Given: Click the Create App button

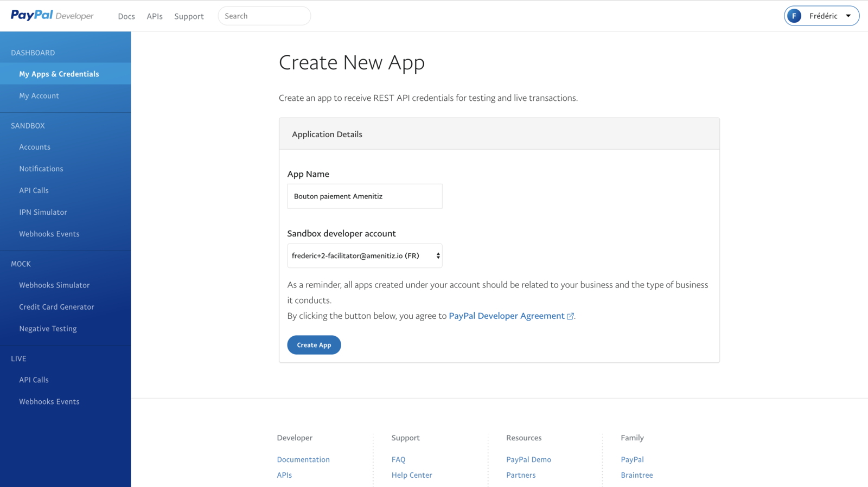Looking at the screenshot, I should (314, 345).
